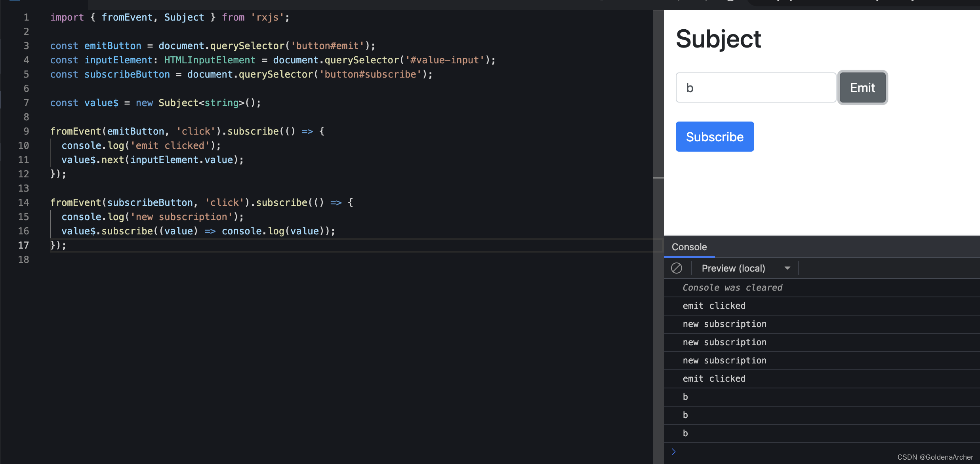Image resolution: width=980 pixels, height=464 pixels.
Task: Click line number 17 in the gutter
Action: click(24, 245)
